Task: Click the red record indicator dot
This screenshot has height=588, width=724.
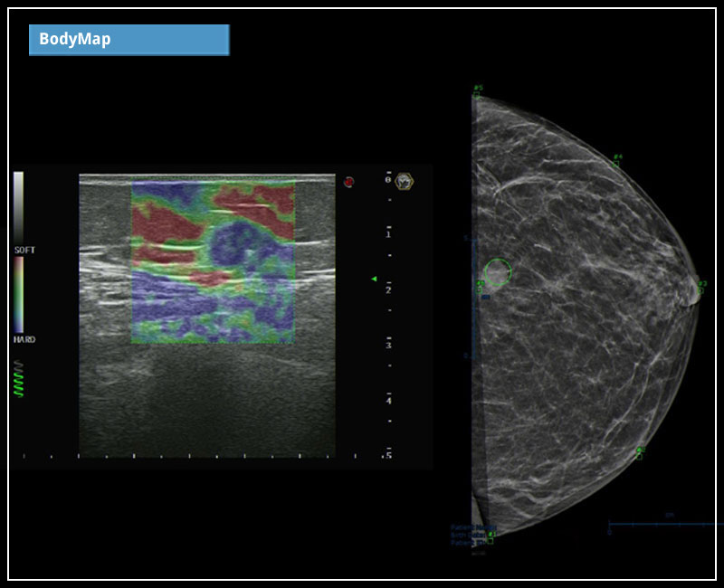Action: (x=348, y=182)
